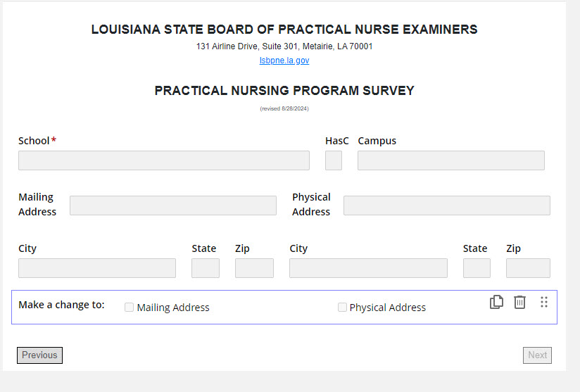Select the physical State input field
580x392 pixels.
tap(477, 268)
